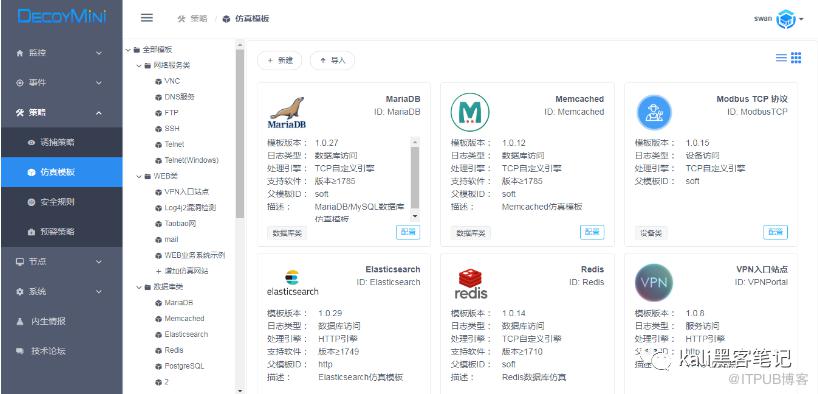Click the 导入 button
This screenshot has height=394, width=818.
pyautogui.click(x=332, y=61)
